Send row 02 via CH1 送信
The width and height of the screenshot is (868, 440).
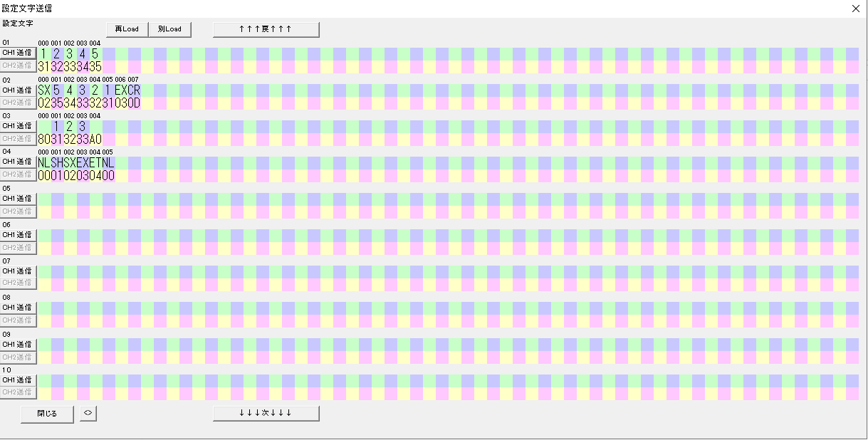point(18,90)
